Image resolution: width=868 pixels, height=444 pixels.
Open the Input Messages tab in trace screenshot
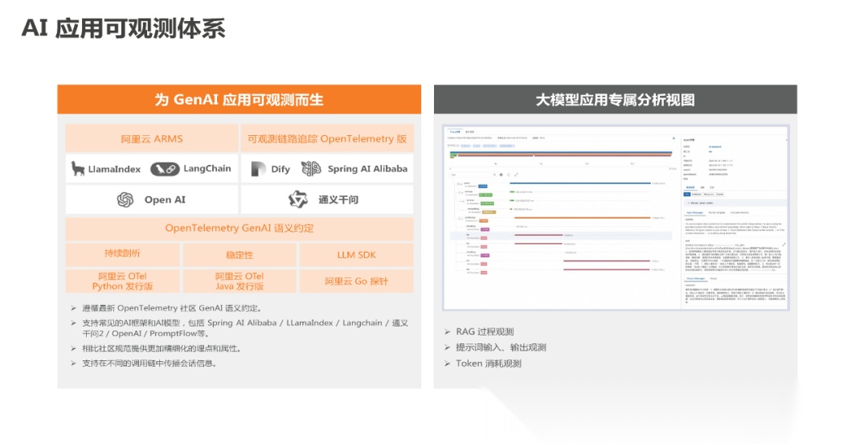[x=694, y=213]
